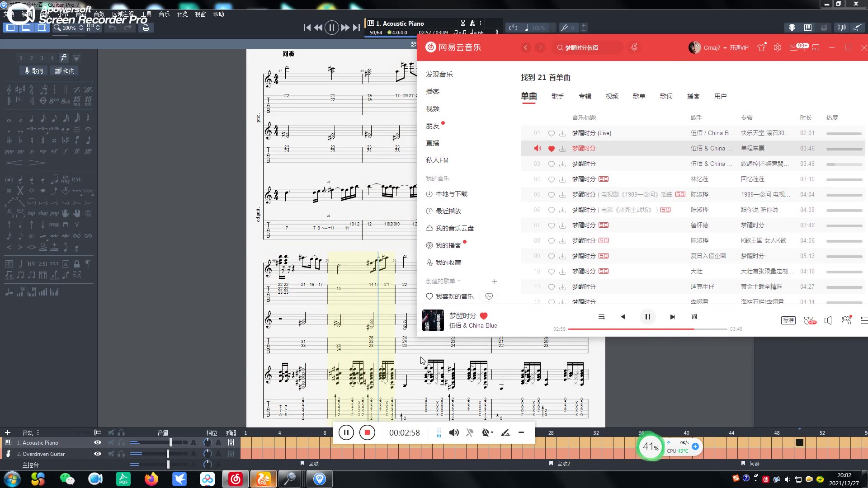
Task: Toggle visibility of Acoustic Piano track
Action: [97, 442]
